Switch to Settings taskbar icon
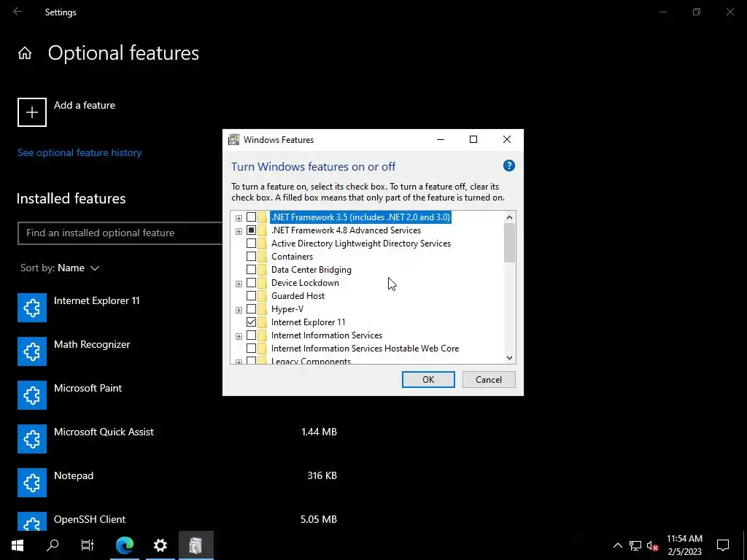Screen dimensions: 747x560 click(x=160, y=545)
